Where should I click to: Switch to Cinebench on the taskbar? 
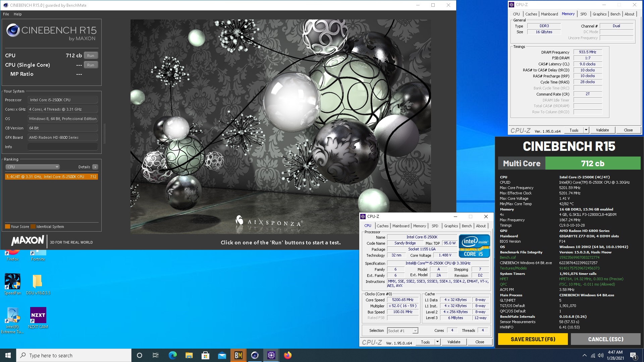(x=255, y=355)
